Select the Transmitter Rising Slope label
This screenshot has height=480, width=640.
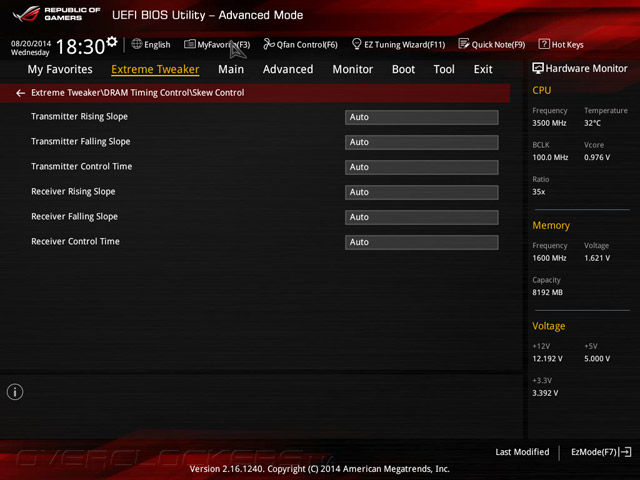(x=80, y=117)
